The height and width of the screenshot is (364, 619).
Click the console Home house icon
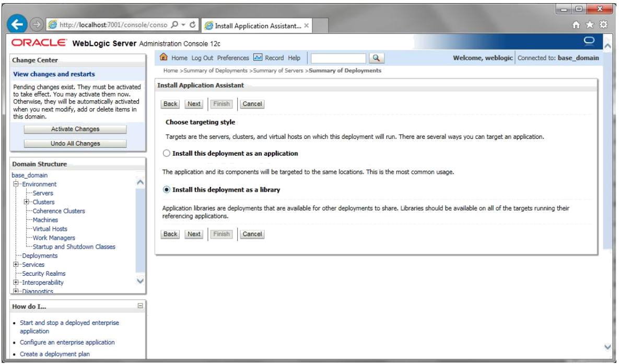coord(163,57)
